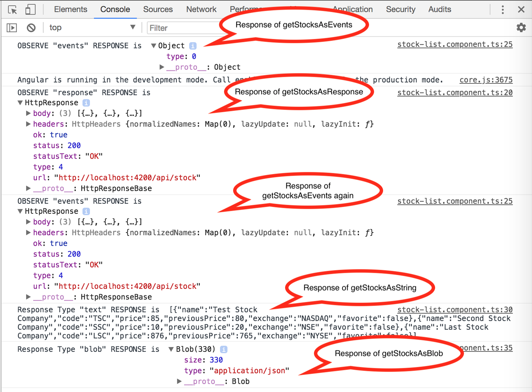Clear the console using the circle-slash icon
The height and width of the screenshot is (392, 532).
coord(31,27)
